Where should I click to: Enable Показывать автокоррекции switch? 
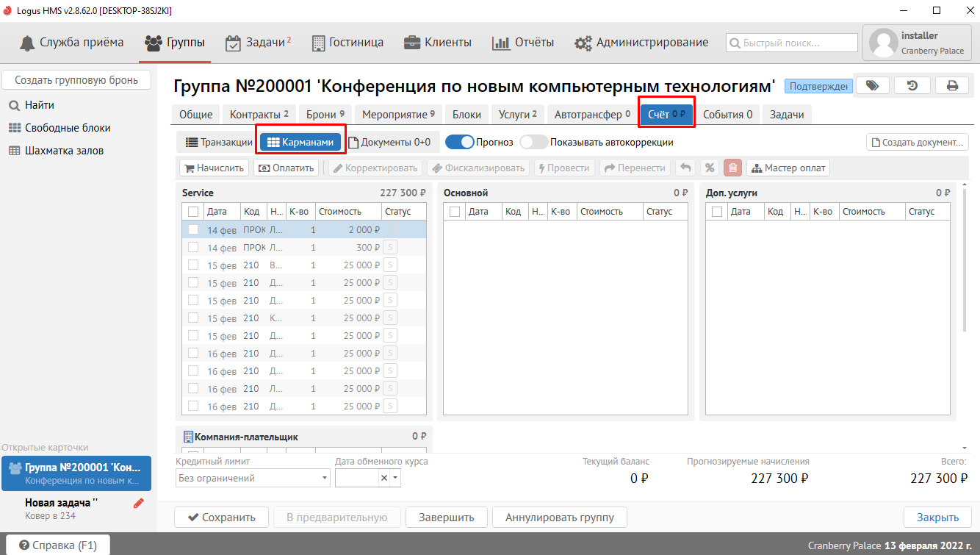533,142
